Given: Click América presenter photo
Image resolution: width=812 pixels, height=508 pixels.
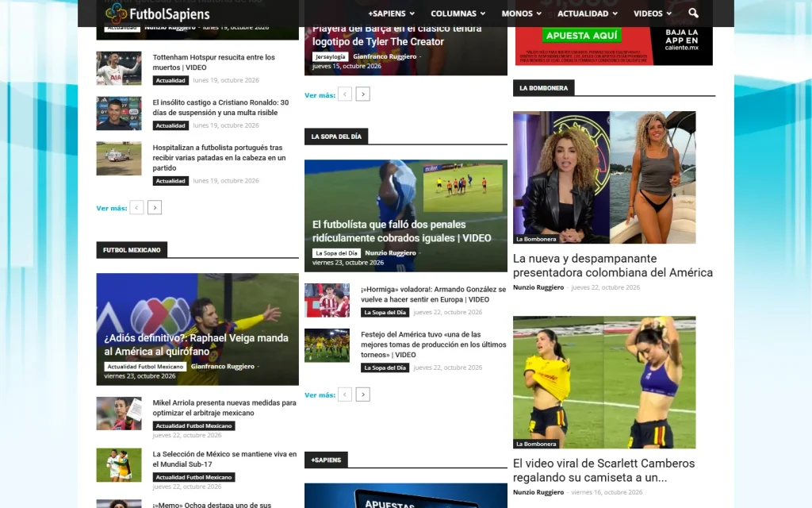Looking at the screenshot, I should [x=604, y=177].
